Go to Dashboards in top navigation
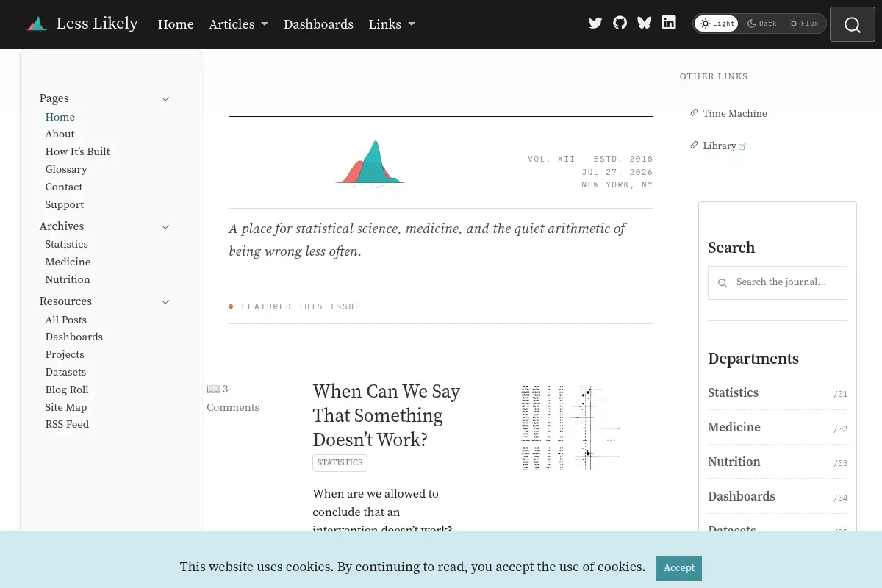 point(318,24)
